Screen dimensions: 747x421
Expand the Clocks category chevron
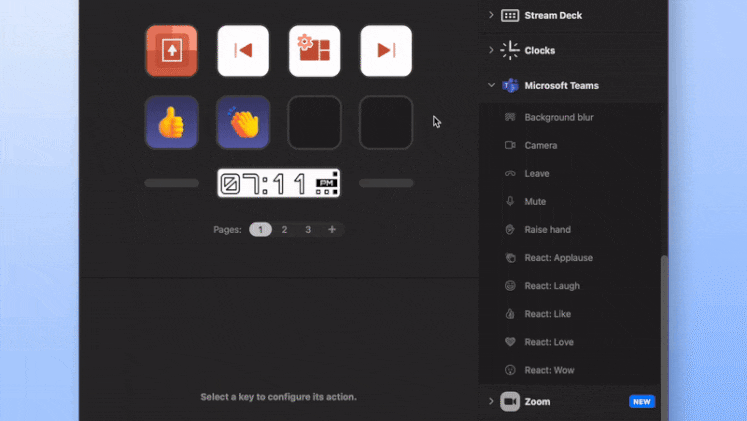click(491, 50)
